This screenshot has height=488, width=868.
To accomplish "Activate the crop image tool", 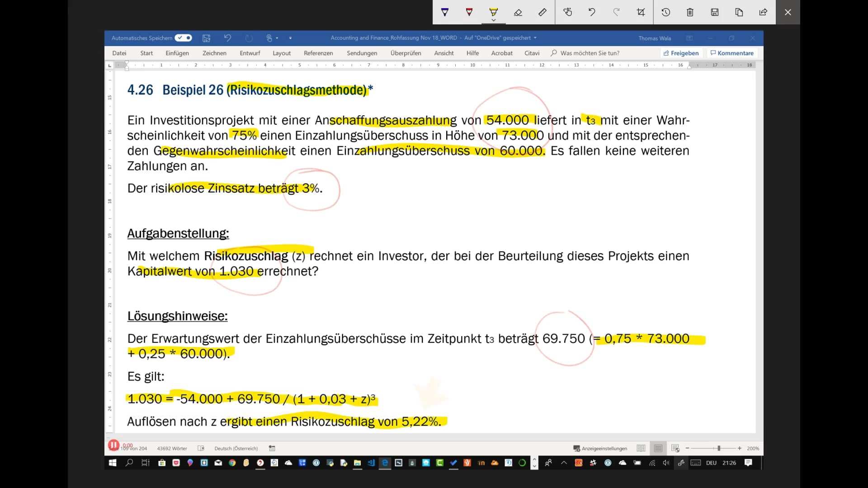I will pos(641,12).
